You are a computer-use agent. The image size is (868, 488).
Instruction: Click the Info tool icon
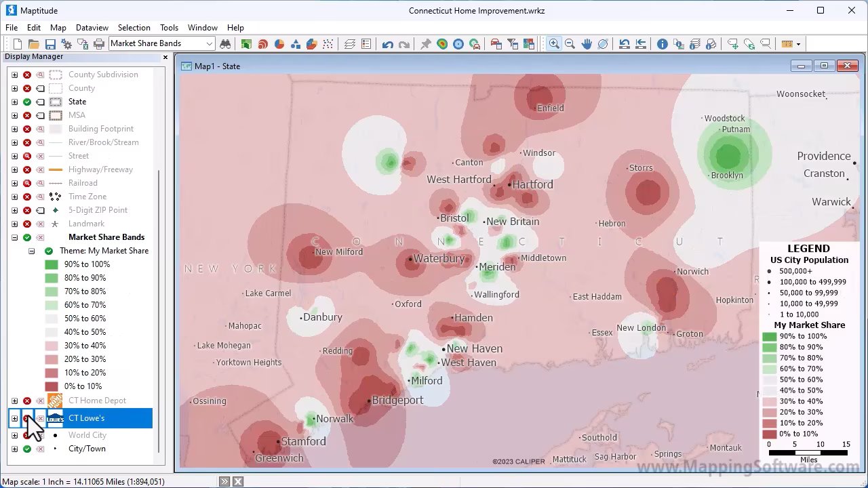click(x=662, y=44)
